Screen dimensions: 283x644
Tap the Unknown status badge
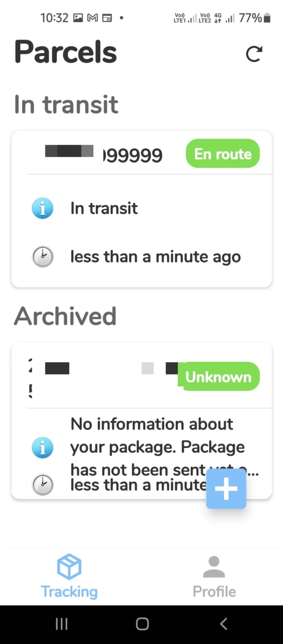219,377
